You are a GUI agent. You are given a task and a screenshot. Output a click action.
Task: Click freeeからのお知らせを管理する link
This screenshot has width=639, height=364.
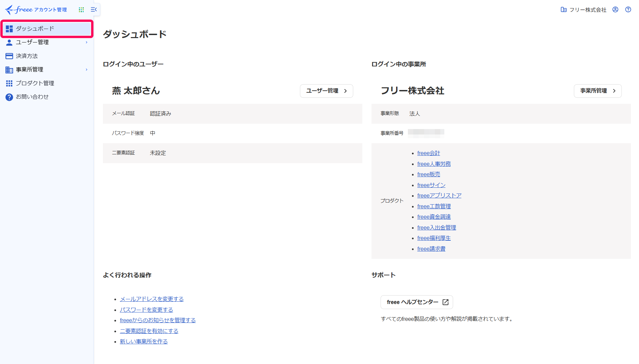click(158, 321)
